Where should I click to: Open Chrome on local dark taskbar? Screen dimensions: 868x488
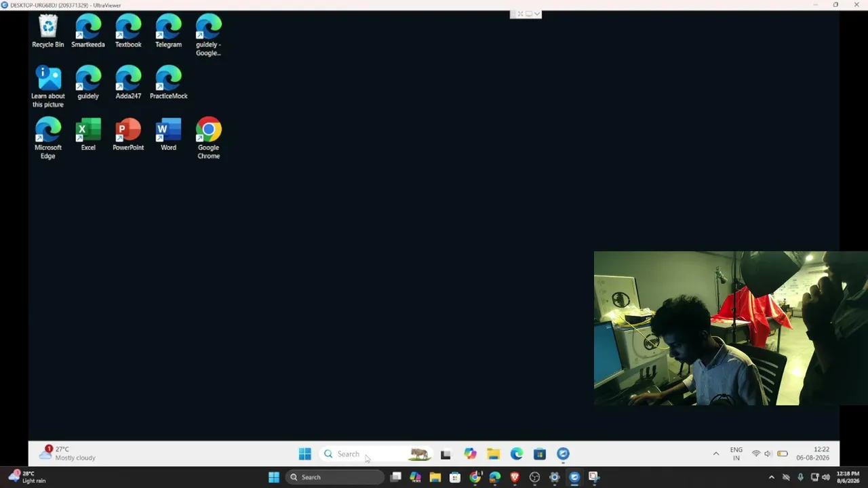tap(475, 477)
